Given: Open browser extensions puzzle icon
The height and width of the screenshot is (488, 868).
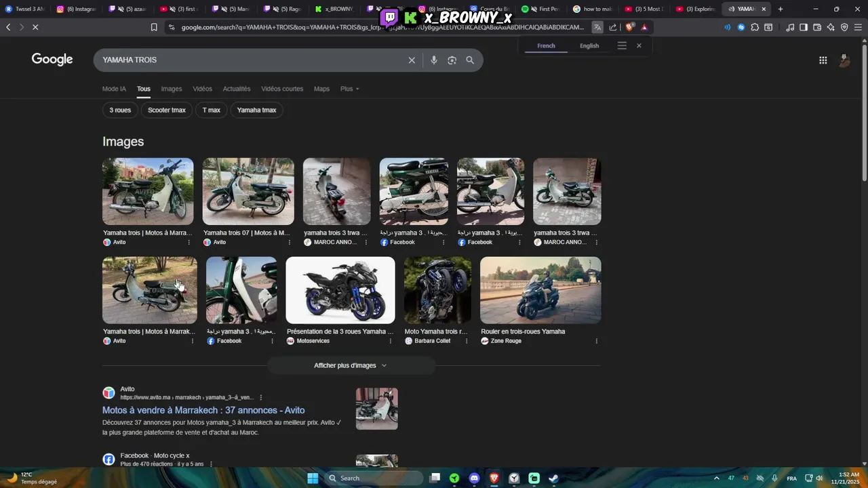Looking at the screenshot, I should pos(755,27).
